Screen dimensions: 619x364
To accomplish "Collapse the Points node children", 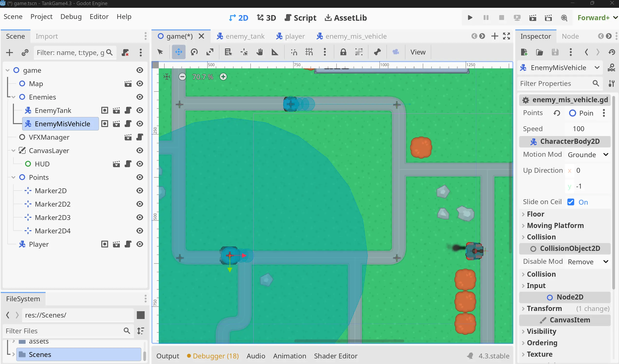I will [x=13, y=177].
